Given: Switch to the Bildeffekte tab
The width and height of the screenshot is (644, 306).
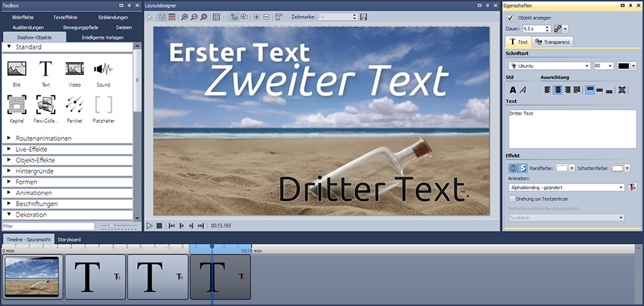Looking at the screenshot, I should click(23, 17).
